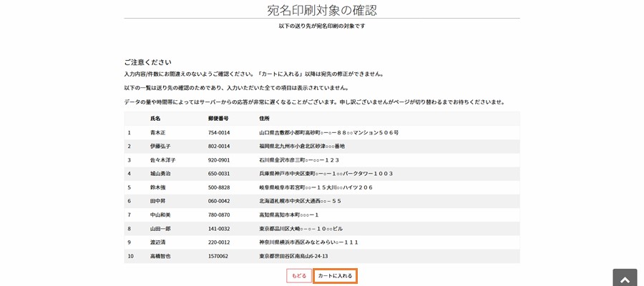Click the scroll-to-top arrow icon
The image size is (644, 286).
pos(625,279)
